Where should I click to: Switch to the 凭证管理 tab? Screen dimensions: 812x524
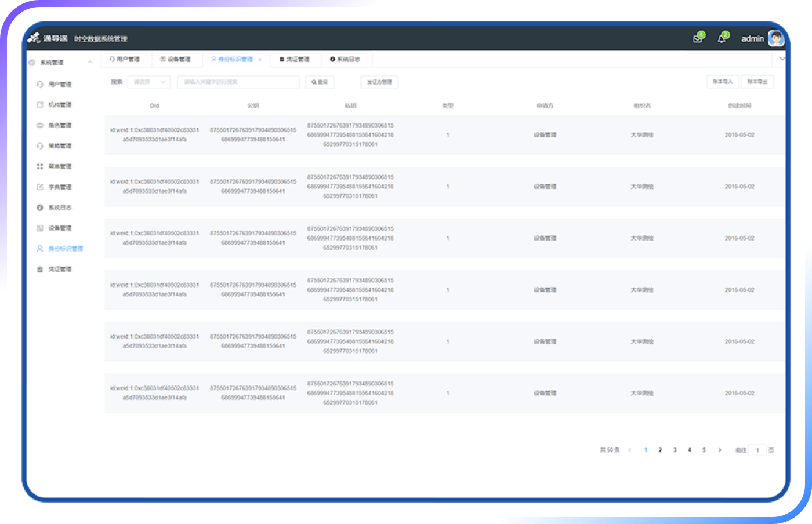tap(295, 59)
